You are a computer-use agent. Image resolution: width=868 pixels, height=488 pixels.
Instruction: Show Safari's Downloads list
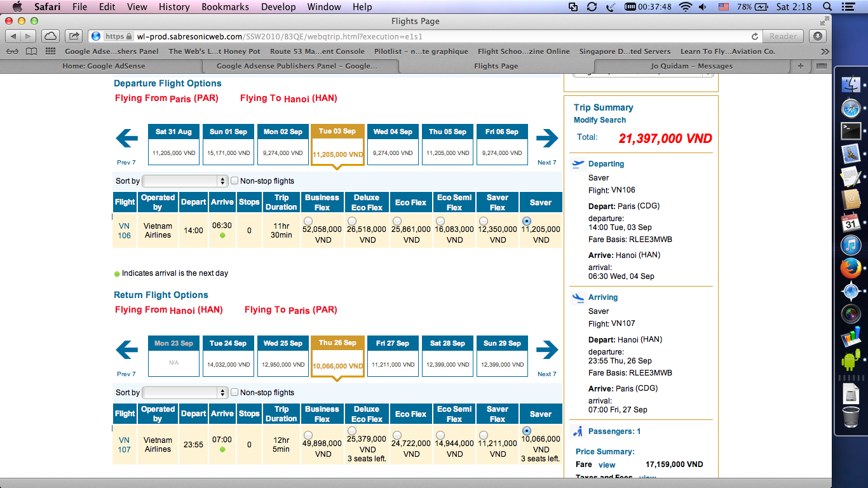pos(818,36)
